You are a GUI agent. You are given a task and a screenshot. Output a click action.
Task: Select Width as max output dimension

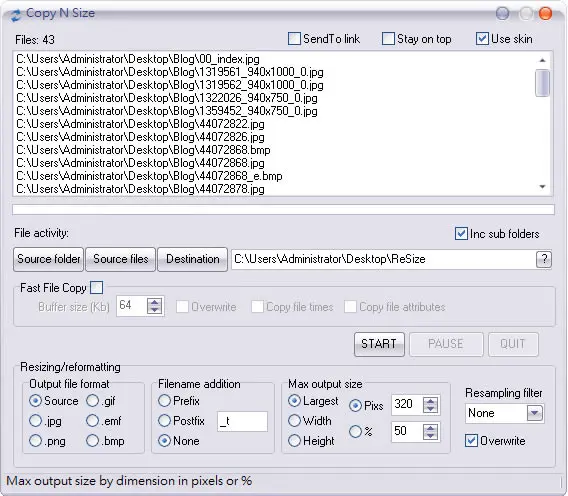tap(294, 421)
